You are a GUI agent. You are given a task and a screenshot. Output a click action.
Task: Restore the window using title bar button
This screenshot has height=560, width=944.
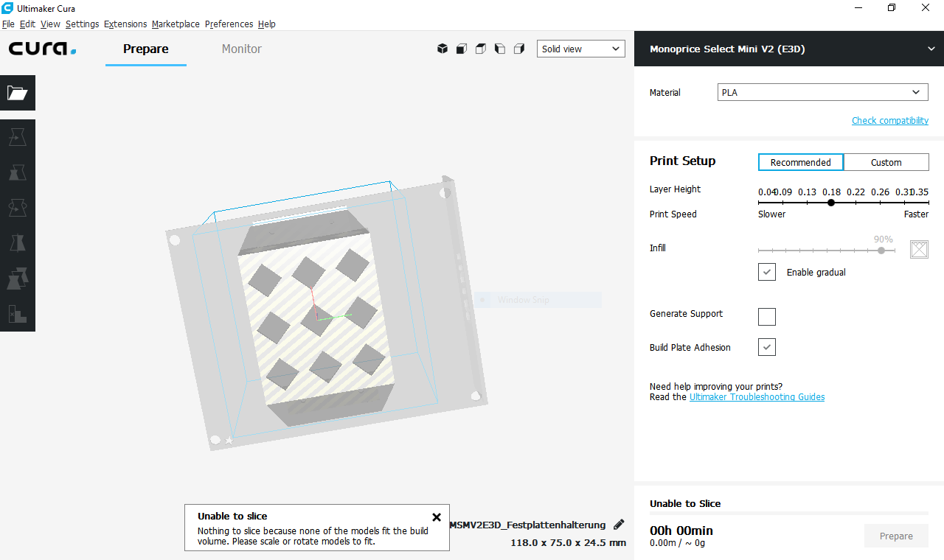[x=892, y=7]
